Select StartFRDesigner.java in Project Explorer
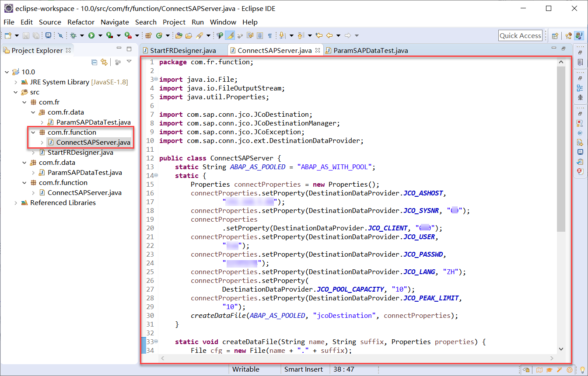 click(x=80, y=153)
